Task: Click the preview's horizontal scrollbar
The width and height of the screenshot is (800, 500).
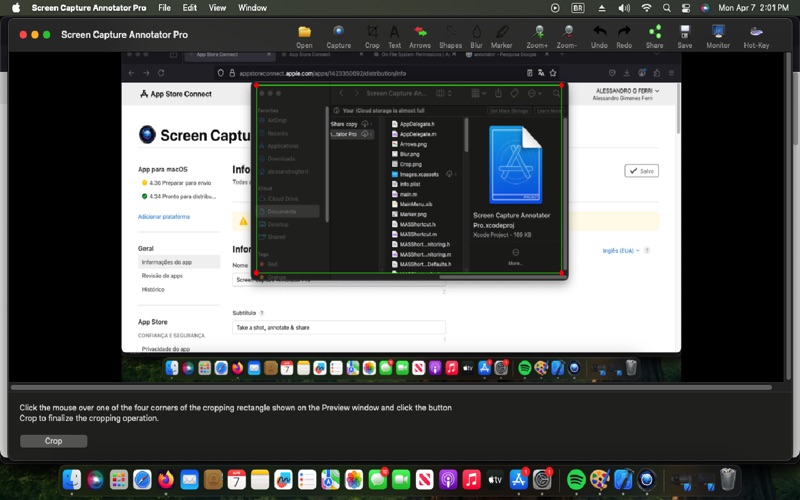Action: [392, 388]
